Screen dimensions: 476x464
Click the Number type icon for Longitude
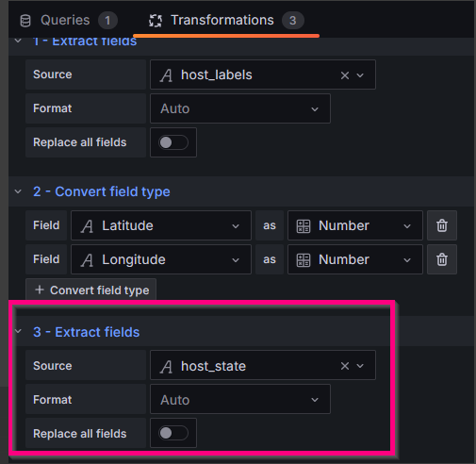[304, 260]
